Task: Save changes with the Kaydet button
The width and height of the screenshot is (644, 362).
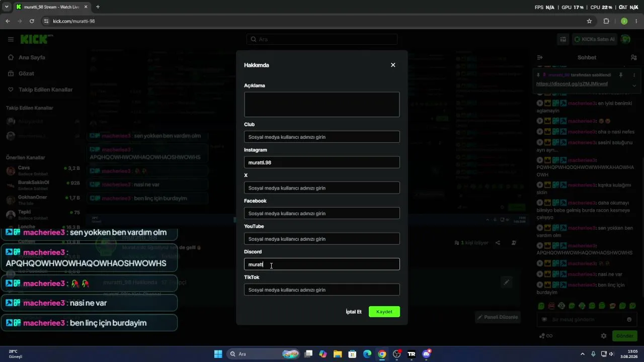Action: click(x=384, y=312)
